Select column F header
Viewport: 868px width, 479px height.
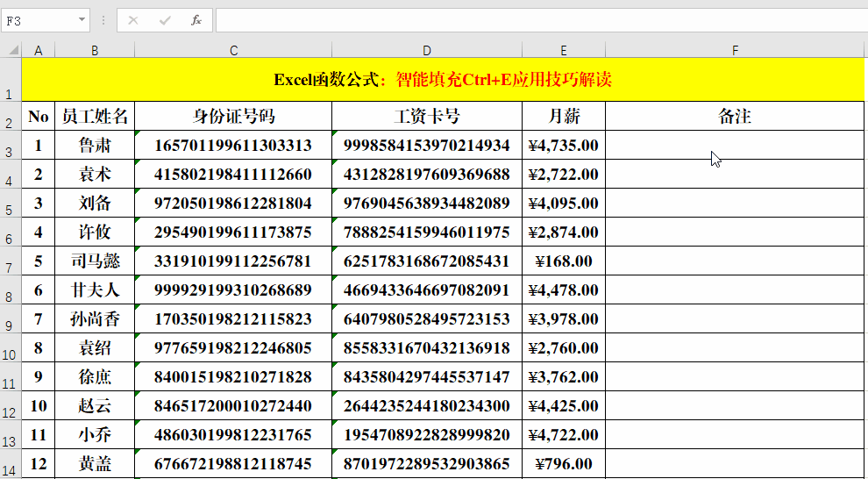pos(735,50)
